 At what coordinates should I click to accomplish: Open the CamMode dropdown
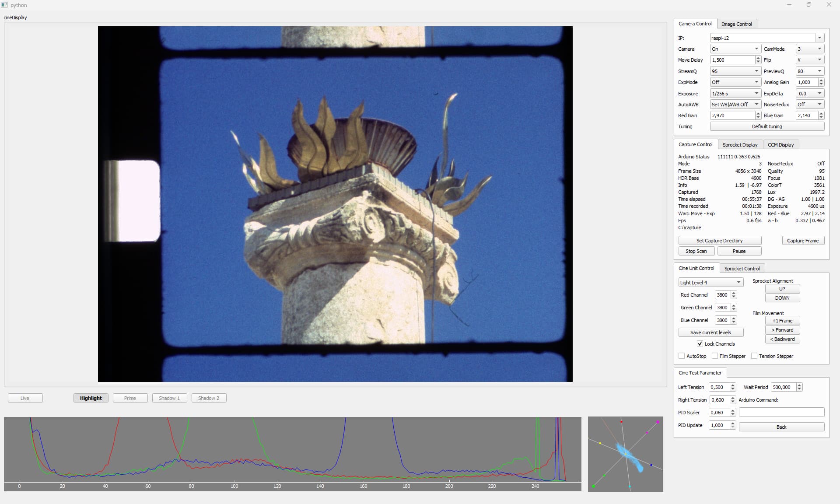coord(810,49)
